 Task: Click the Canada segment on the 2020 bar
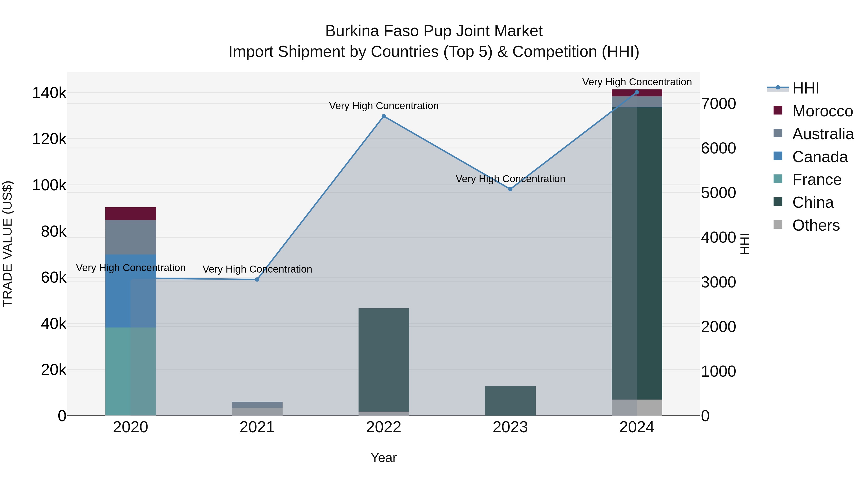(131, 291)
